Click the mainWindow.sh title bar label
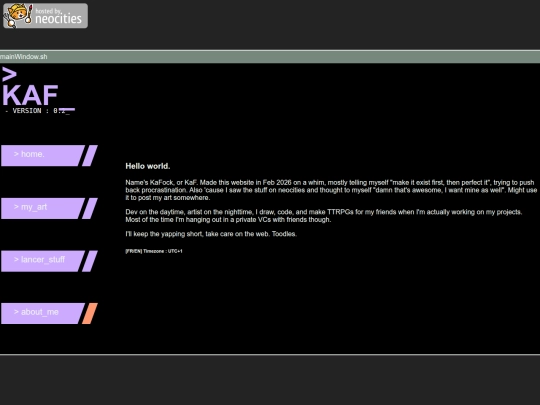This screenshot has height=405, width=540. coord(23,57)
